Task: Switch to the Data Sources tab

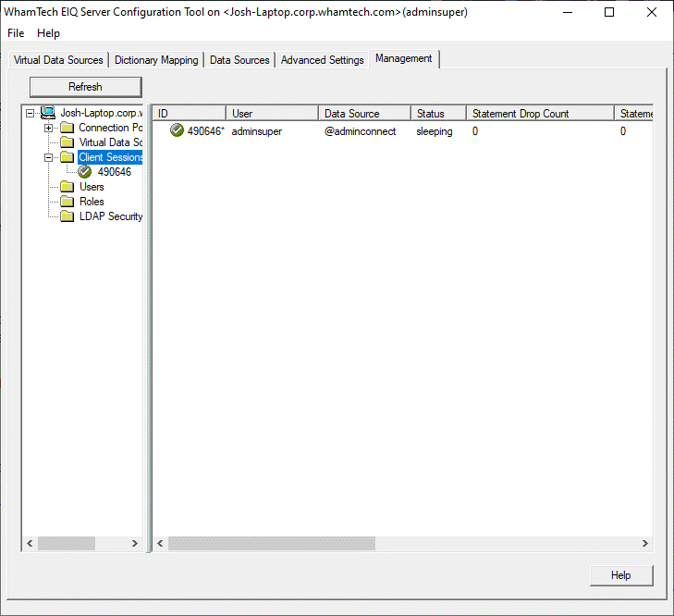Action: click(x=239, y=60)
